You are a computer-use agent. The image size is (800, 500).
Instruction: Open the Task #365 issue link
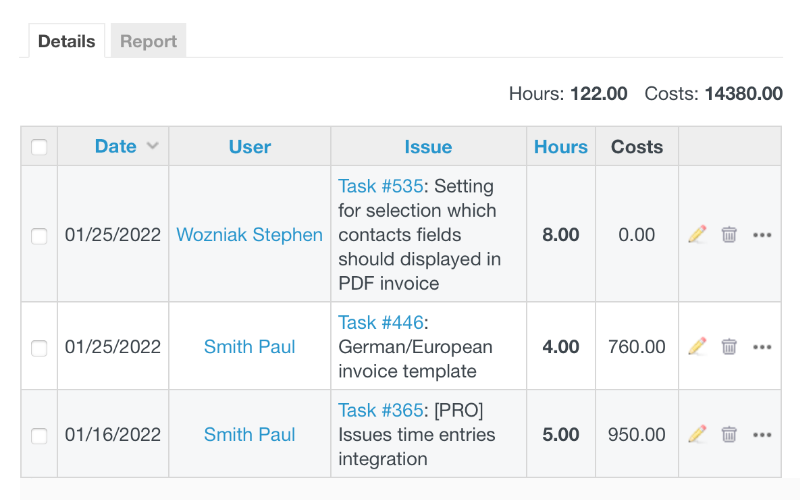(381, 410)
